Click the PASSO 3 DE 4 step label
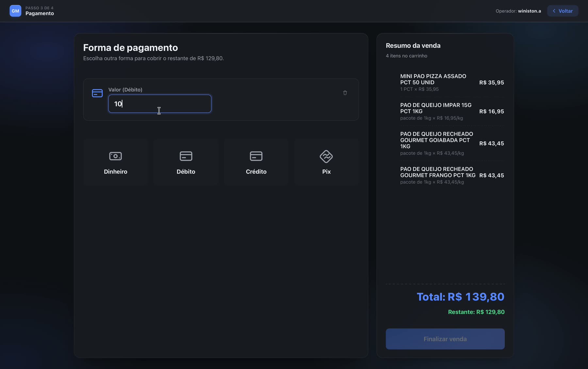 point(40,8)
